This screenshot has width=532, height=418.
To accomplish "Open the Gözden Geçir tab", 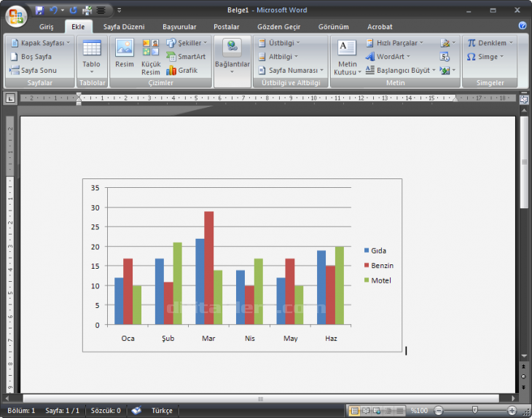I will [278, 27].
